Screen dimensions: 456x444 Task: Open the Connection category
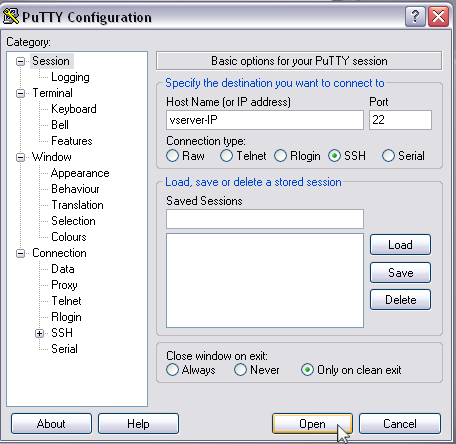[59, 253]
